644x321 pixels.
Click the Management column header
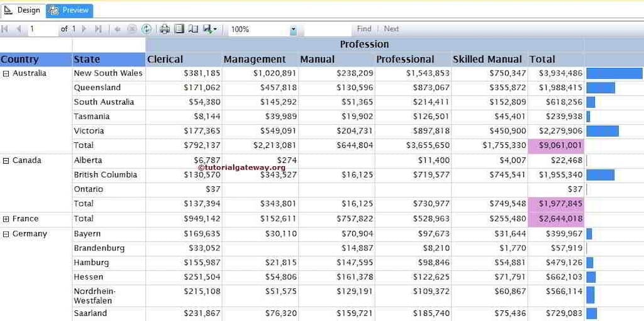[260, 60]
